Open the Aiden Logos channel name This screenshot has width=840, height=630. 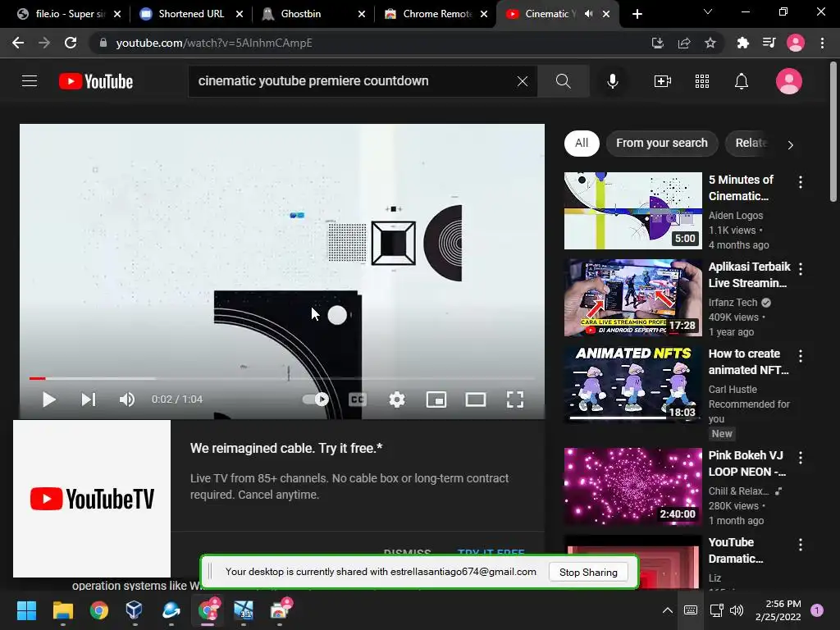point(736,216)
